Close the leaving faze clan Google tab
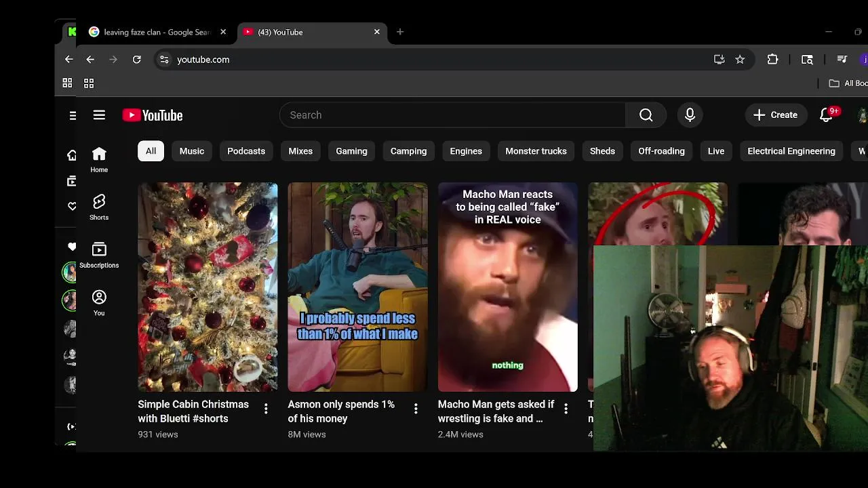868x488 pixels. coord(223,32)
